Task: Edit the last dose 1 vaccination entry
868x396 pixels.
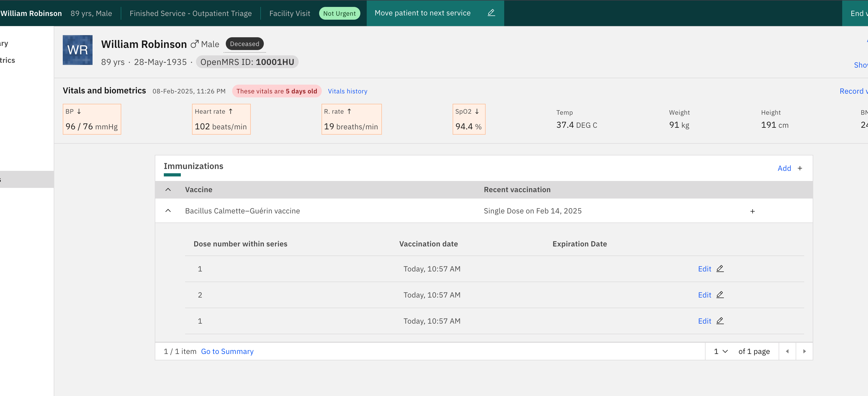Action: pos(704,321)
